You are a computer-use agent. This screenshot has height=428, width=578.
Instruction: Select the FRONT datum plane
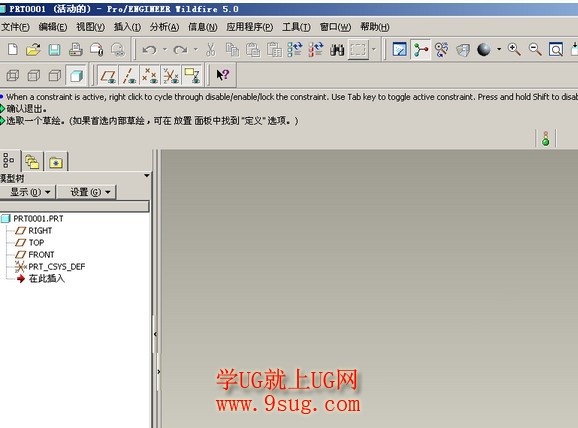[x=35, y=255]
